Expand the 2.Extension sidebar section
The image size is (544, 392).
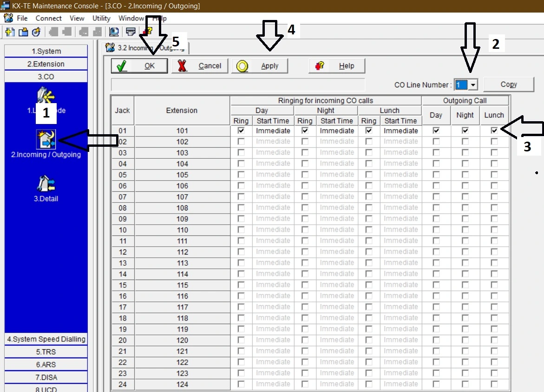46,64
